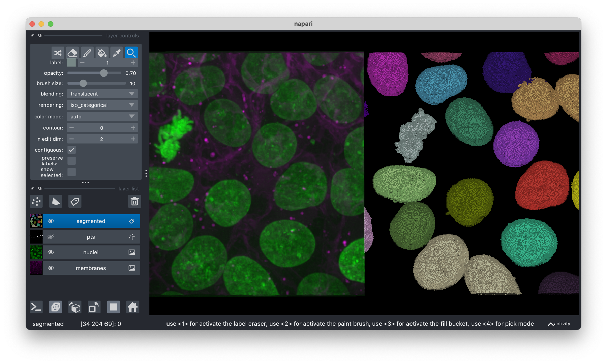Viewport: 607px width, 364px height.
Task: Select the fill bucket tool
Action: coord(102,53)
